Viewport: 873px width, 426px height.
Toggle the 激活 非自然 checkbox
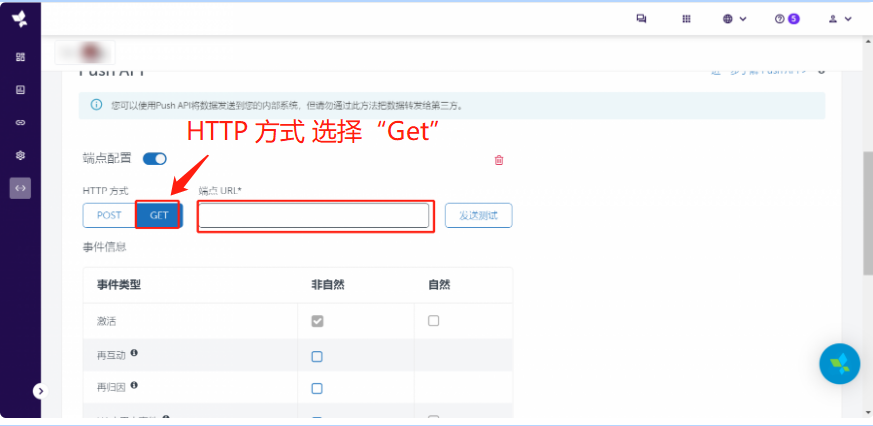(x=317, y=321)
